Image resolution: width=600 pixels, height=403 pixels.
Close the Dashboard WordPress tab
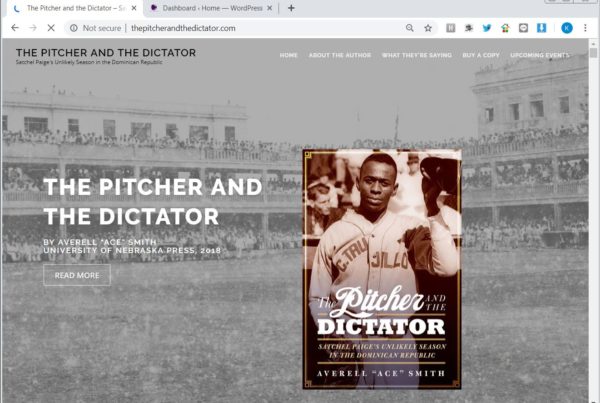click(x=269, y=8)
